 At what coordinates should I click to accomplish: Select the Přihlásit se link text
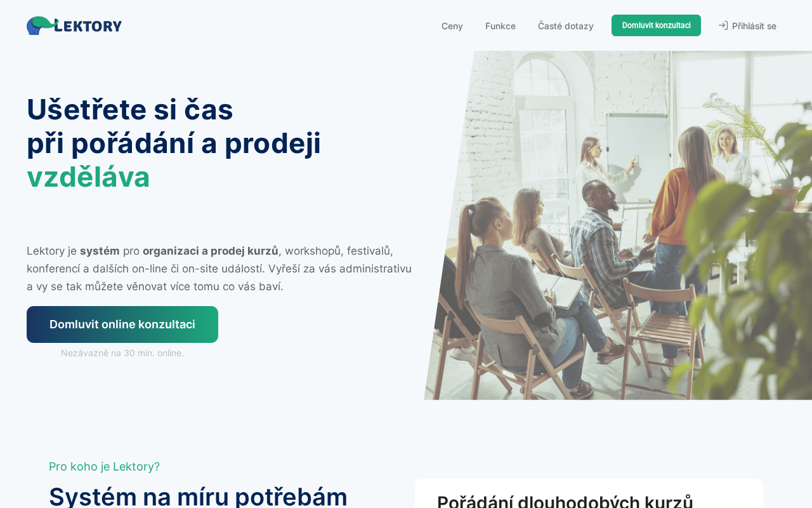[754, 26]
